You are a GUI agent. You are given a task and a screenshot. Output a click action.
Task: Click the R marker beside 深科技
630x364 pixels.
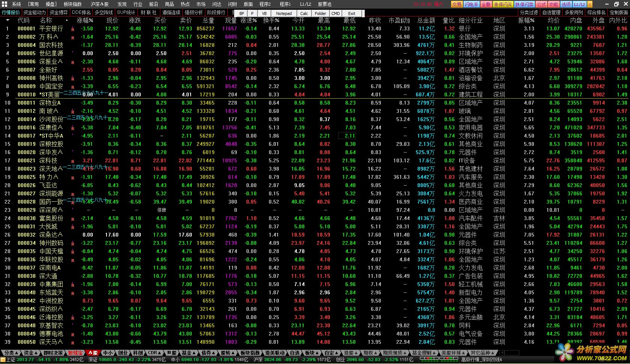coord(73,161)
